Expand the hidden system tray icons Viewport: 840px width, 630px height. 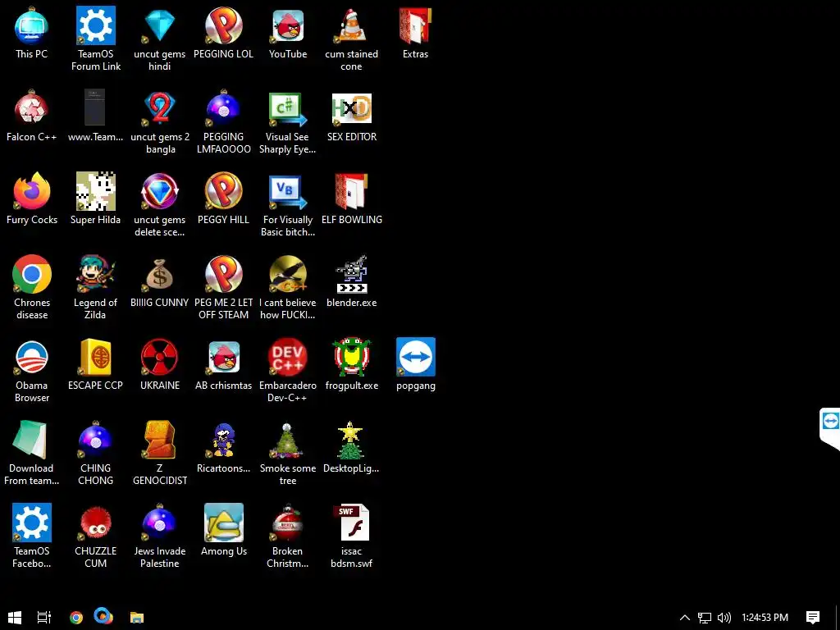(685, 617)
